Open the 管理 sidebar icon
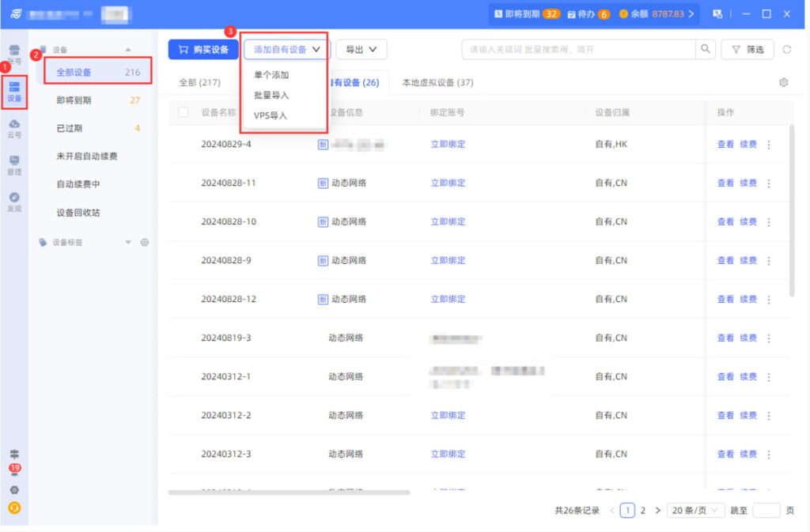 pyautogui.click(x=14, y=165)
